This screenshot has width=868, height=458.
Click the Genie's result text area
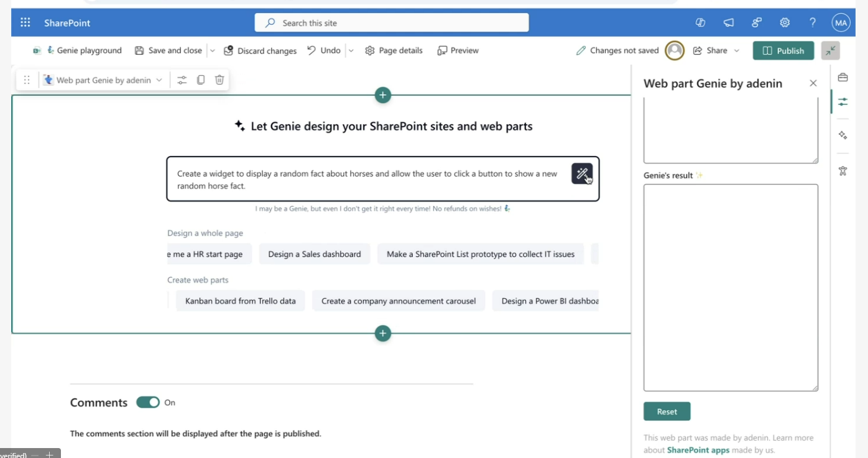[731, 288]
